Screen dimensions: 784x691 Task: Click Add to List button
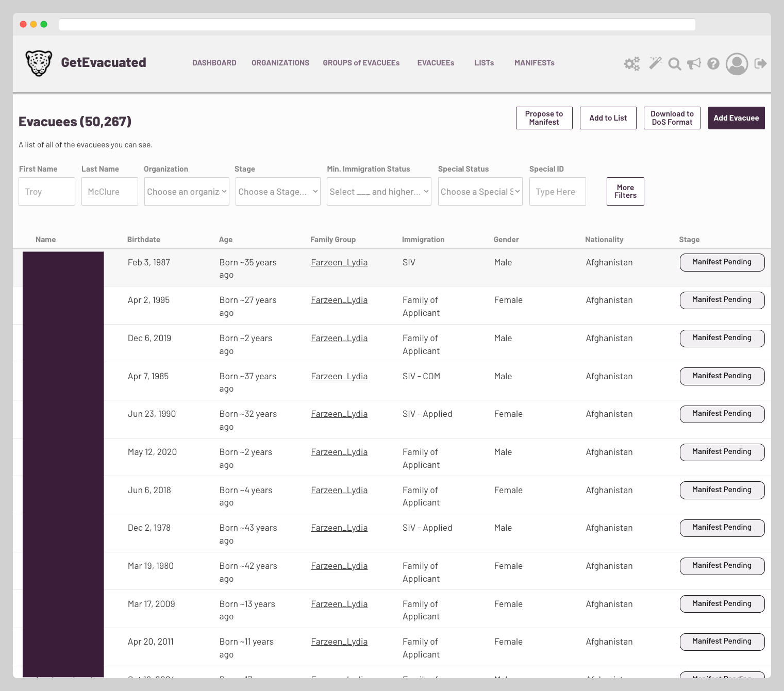[608, 118]
